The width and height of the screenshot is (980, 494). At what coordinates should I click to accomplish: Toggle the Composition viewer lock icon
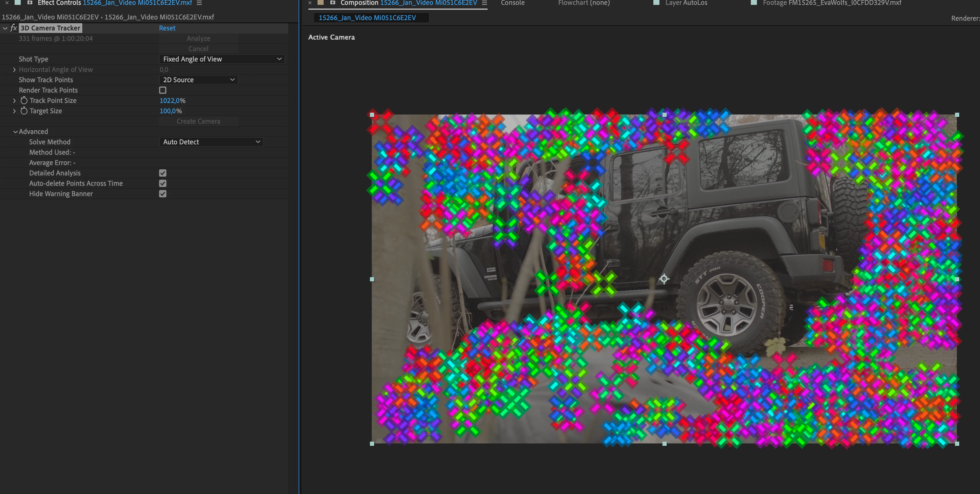pos(332,3)
